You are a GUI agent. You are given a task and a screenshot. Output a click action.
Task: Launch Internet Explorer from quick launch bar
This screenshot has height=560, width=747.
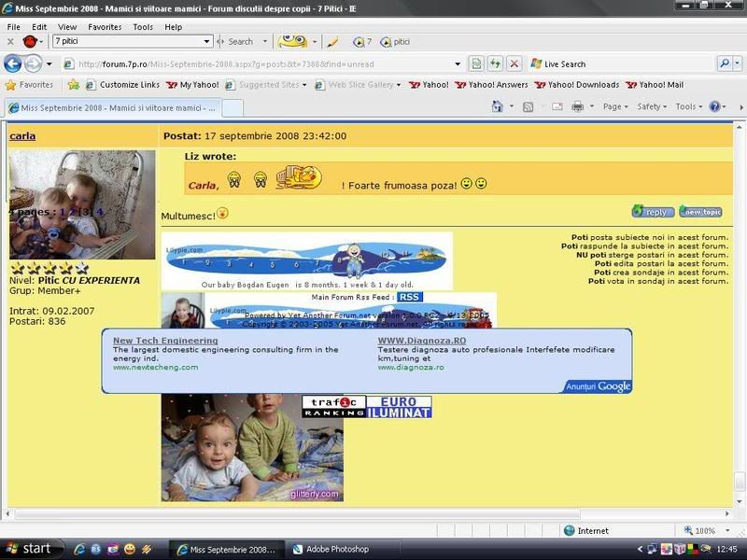(x=79, y=549)
